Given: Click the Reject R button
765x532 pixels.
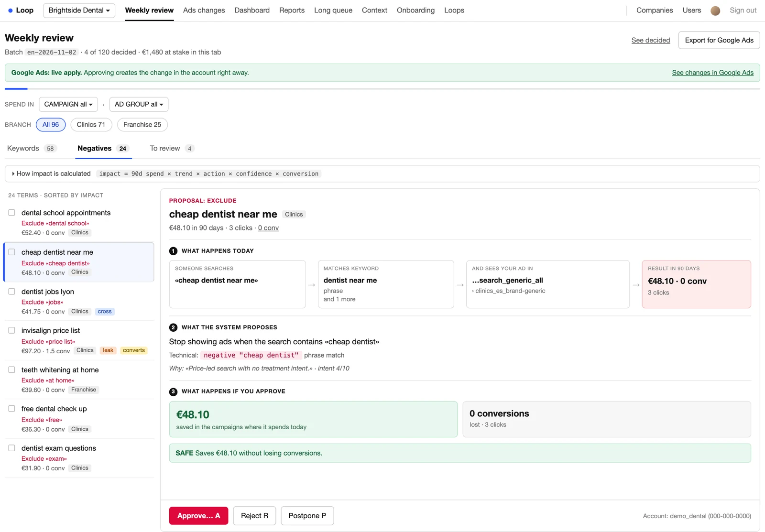Looking at the screenshot, I should tap(254, 516).
